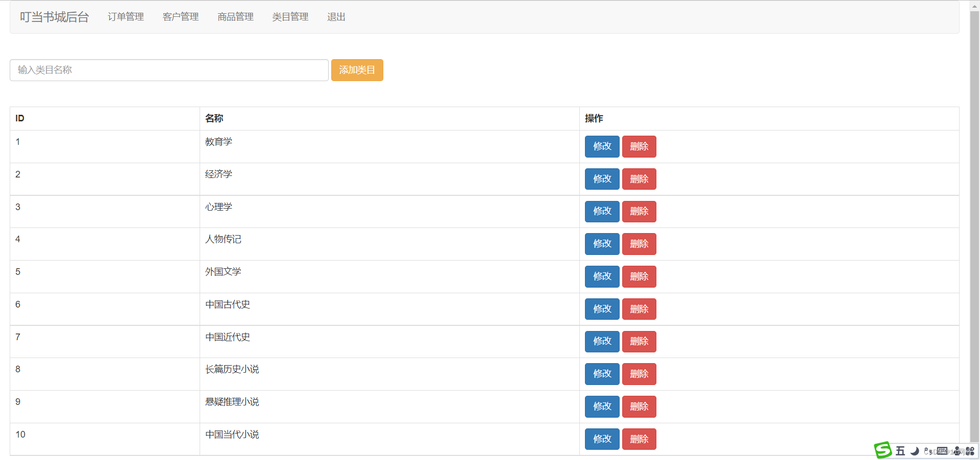980x460 pixels.
Task: Select the 中国古代史 name cell
Action: (x=389, y=309)
